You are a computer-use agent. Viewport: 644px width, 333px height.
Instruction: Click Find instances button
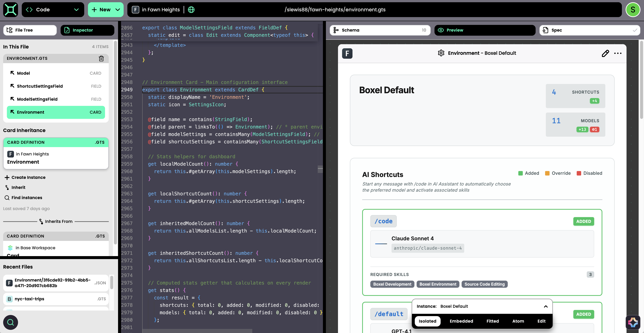pos(23,198)
